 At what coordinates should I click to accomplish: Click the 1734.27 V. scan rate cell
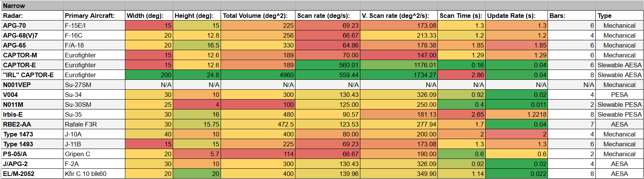coord(399,75)
